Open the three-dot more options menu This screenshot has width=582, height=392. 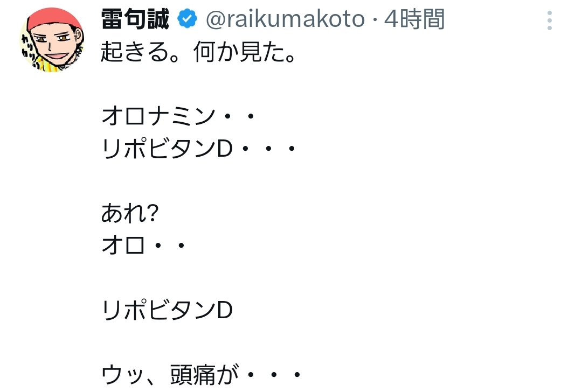tap(549, 20)
